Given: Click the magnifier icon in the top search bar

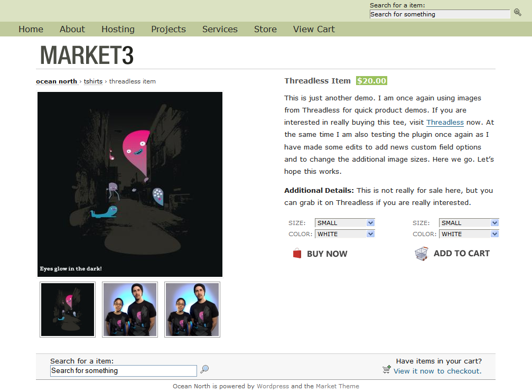Looking at the screenshot, I should [x=517, y=12].
